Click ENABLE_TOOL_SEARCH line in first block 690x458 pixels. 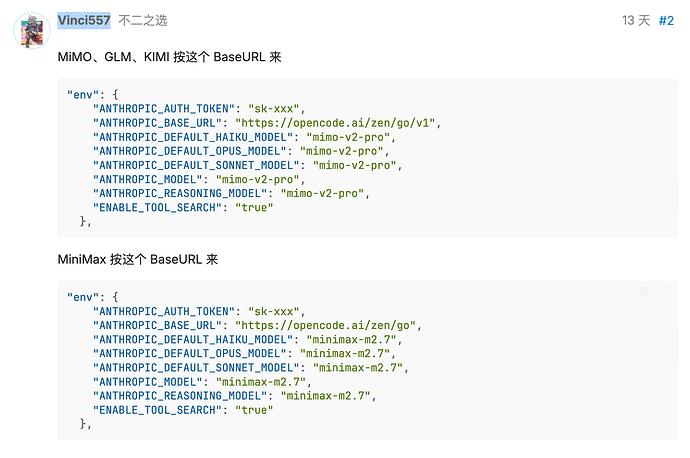183,208
